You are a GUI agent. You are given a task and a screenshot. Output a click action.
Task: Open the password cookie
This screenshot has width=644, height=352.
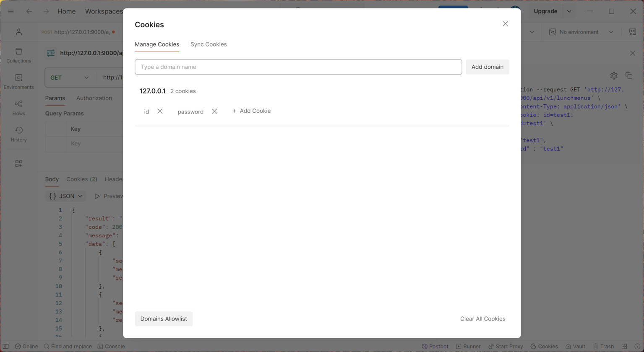pos(190,111)
